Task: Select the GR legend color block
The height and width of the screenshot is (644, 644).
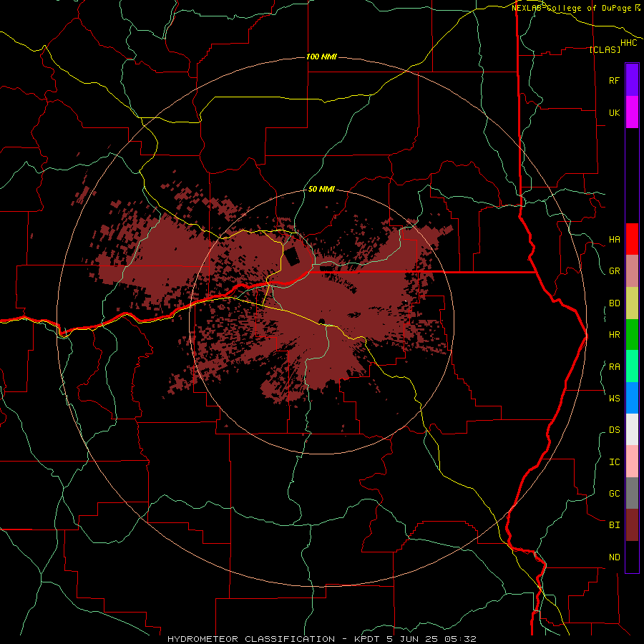Action: pyautogui.click(x=632, y=270)
